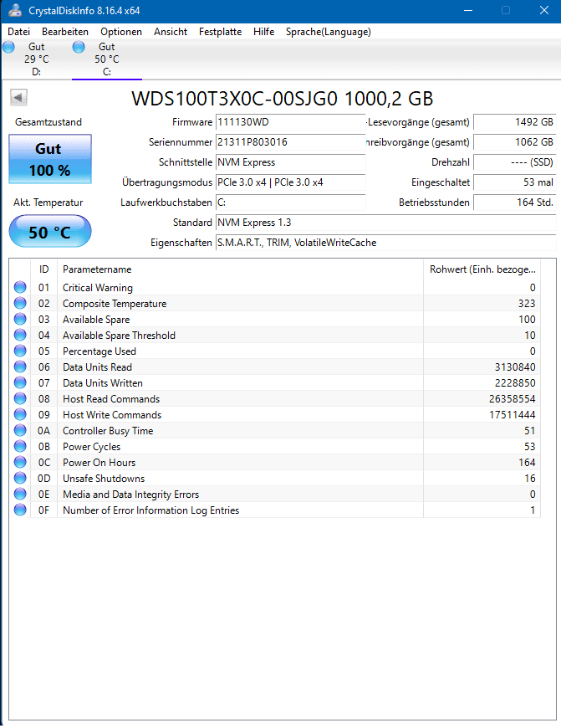Click the disk title WDS100T3X0C-00SJG0 1000,2 GB
This screenshot has width=561, height=728.
(282, 99)
